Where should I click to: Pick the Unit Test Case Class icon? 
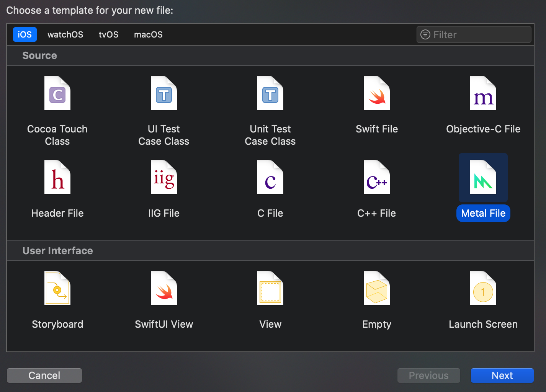[x=270, y=93]
